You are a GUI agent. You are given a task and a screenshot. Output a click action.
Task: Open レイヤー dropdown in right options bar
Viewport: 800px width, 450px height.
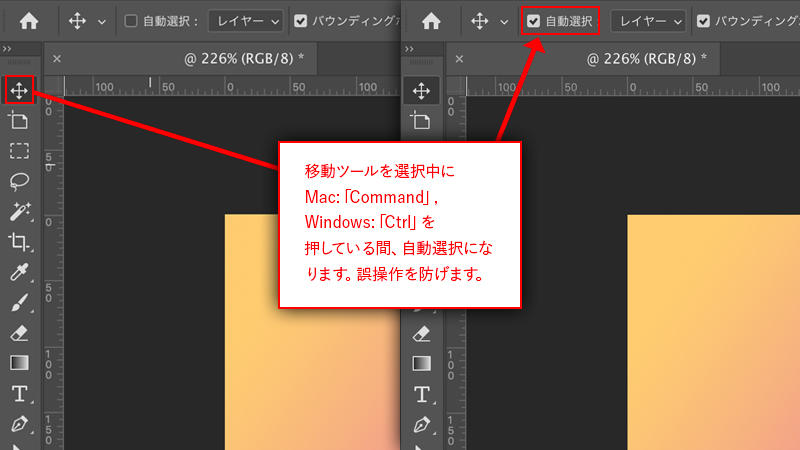[x=648, y=21]
